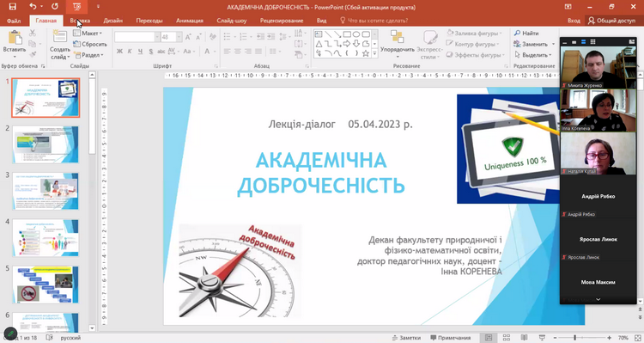644x343 pixels.
Task: Open the Рецензирование ribbon tab
Action: tap(282, 20)
